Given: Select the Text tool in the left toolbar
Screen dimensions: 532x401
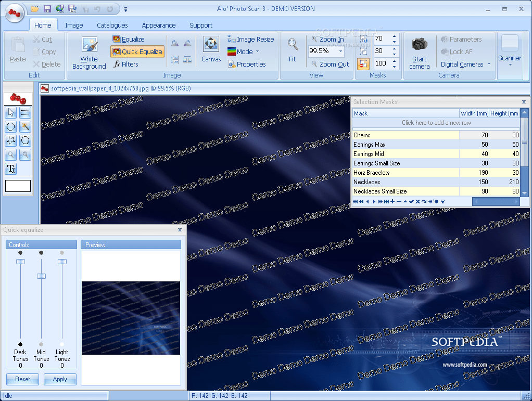Looking at the screenshot, I should (x=10, y=169).
